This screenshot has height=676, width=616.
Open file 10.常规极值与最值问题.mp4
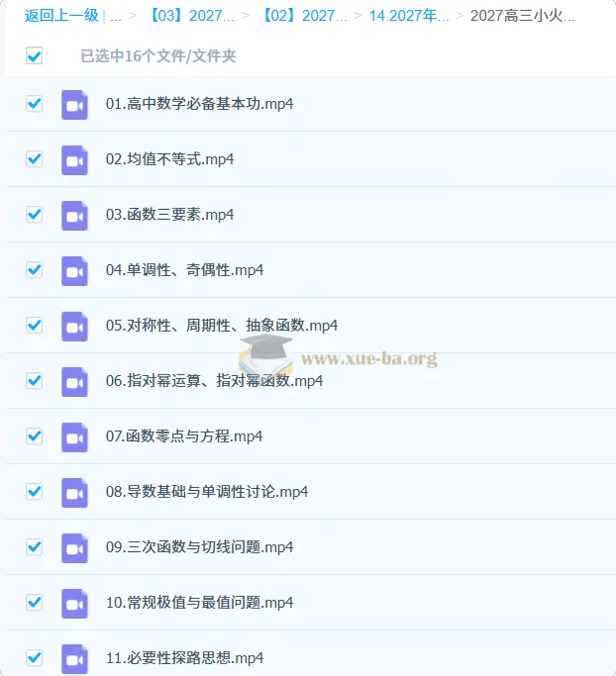coord(200,603)
